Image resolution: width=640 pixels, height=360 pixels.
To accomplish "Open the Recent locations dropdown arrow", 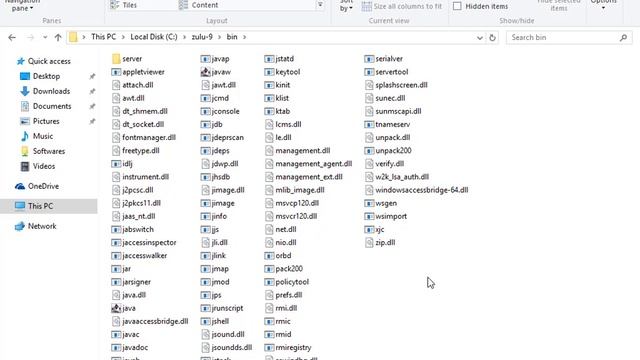I will click(45, 38).
